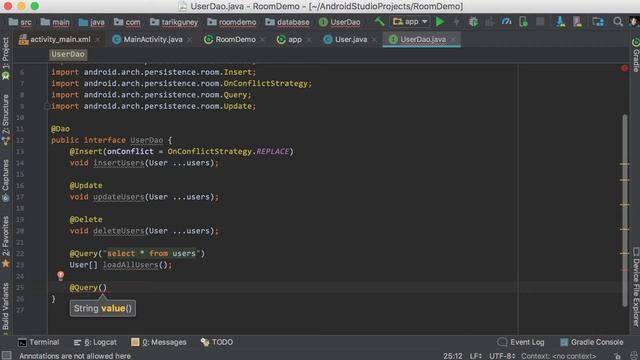Close the UserDao.java tab
Viewport: 640px width, 360px height.
[453, 40]
